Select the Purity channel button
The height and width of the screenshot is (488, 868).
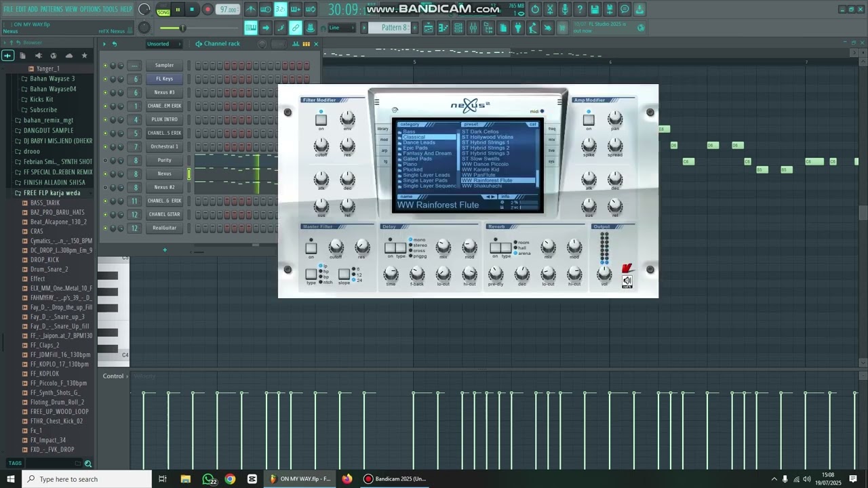164,160
